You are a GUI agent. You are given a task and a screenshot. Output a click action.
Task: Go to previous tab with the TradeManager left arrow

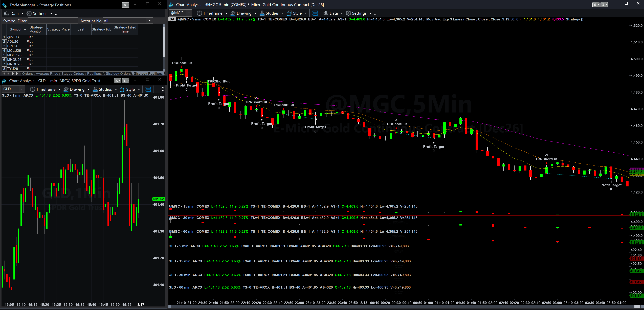pyautogui.click(x=8, y=74)
